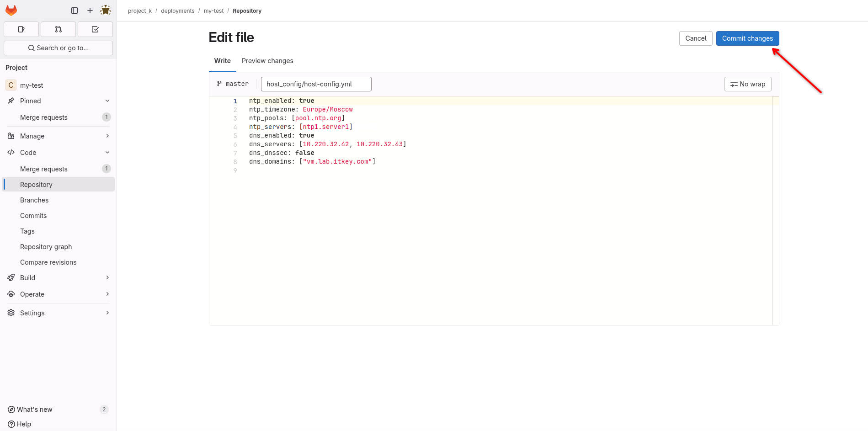Open the Search or go to field
Image resolution: width=868 pixels, height=431 pixels.
[58, 48]
